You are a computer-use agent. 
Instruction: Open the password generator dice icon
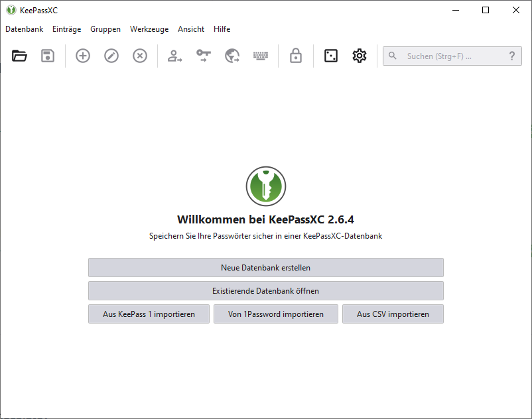pos(330,56)
